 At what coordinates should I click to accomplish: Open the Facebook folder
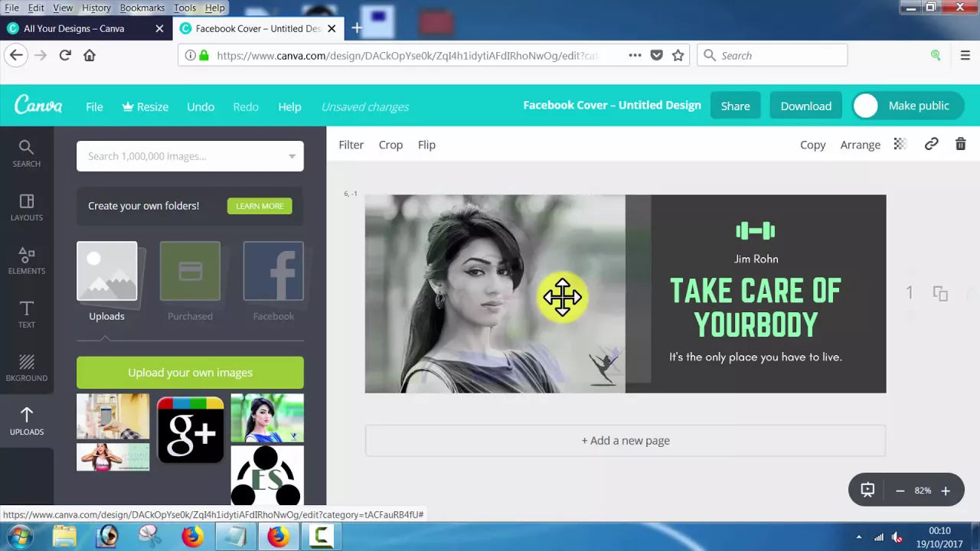click(x=273, y=281)
